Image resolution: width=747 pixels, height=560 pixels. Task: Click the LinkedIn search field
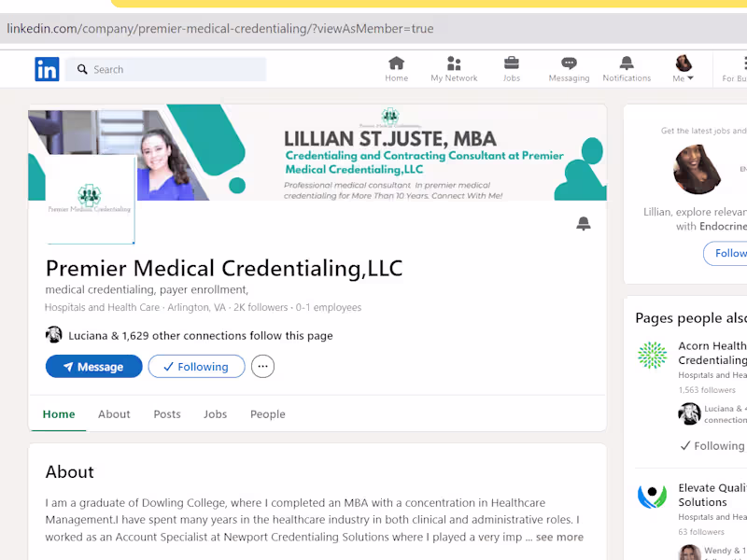coord(168,69)
